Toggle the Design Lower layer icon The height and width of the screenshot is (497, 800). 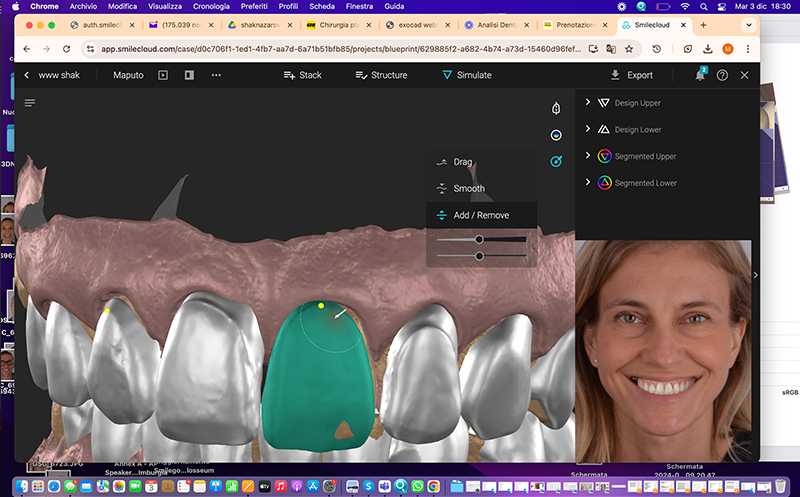pyautogui.click(x=604, y=129)
